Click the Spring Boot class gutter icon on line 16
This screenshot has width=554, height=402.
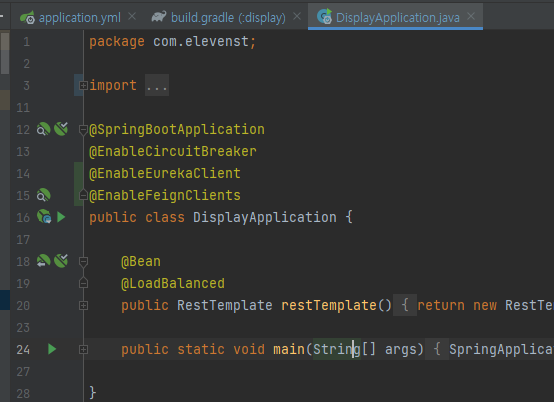(x=44, y=217)
